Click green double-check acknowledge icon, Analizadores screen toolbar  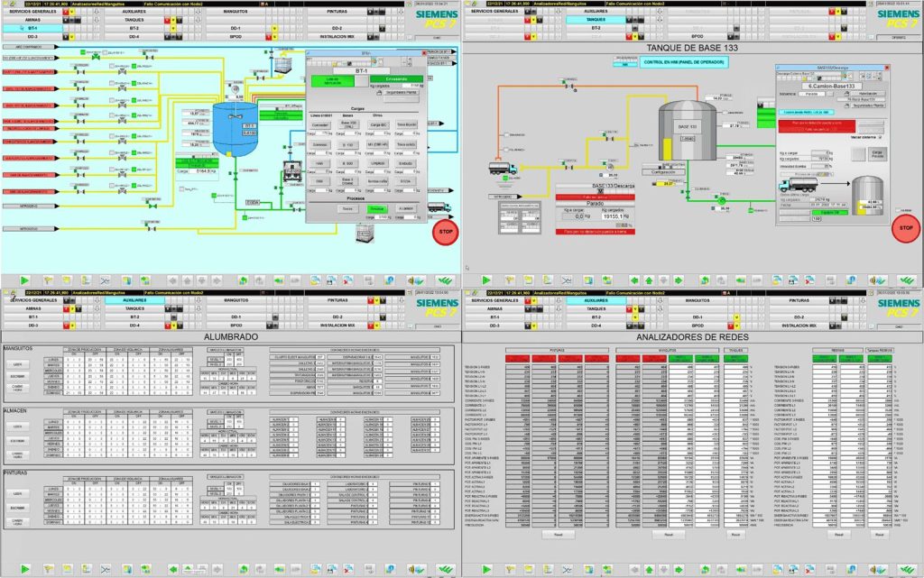pyautogui.click(x=906, y=569)
